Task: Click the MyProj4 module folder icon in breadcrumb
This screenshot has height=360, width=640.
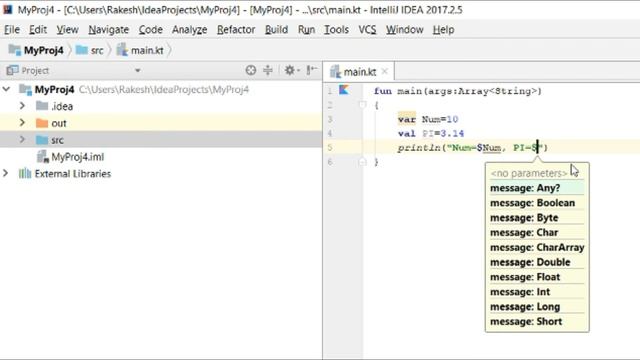Action: (15, 50)
